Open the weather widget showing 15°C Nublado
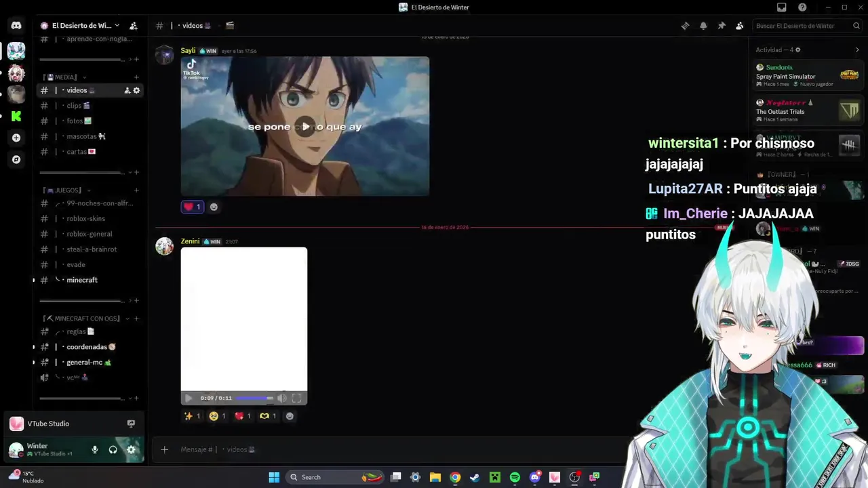868x488 pixels. (27, 477)
